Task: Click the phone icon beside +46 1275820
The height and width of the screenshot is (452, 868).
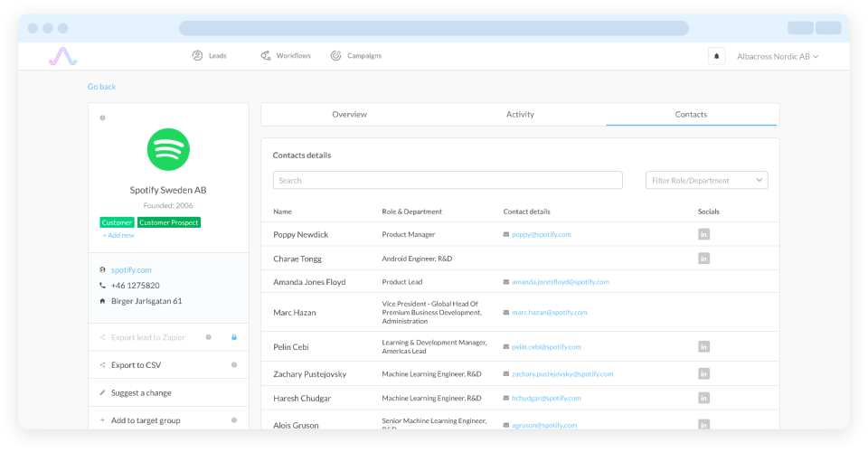Action: point(102,286)
